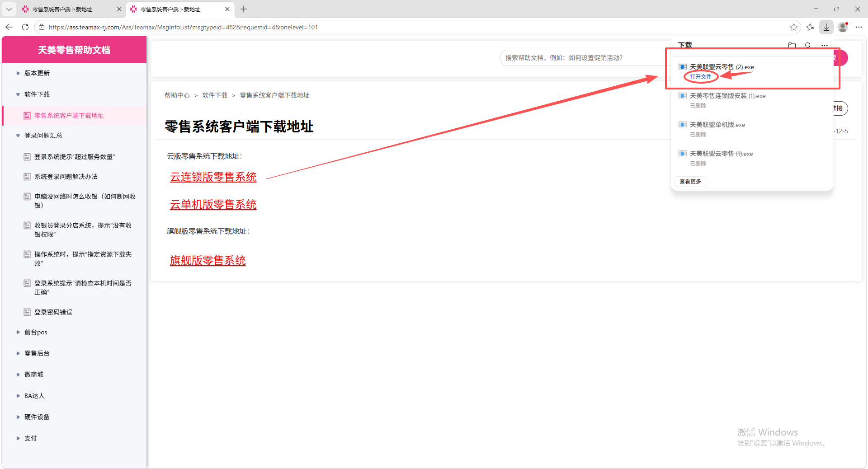Open browser settings and more menu

click(x=859, y=27)
